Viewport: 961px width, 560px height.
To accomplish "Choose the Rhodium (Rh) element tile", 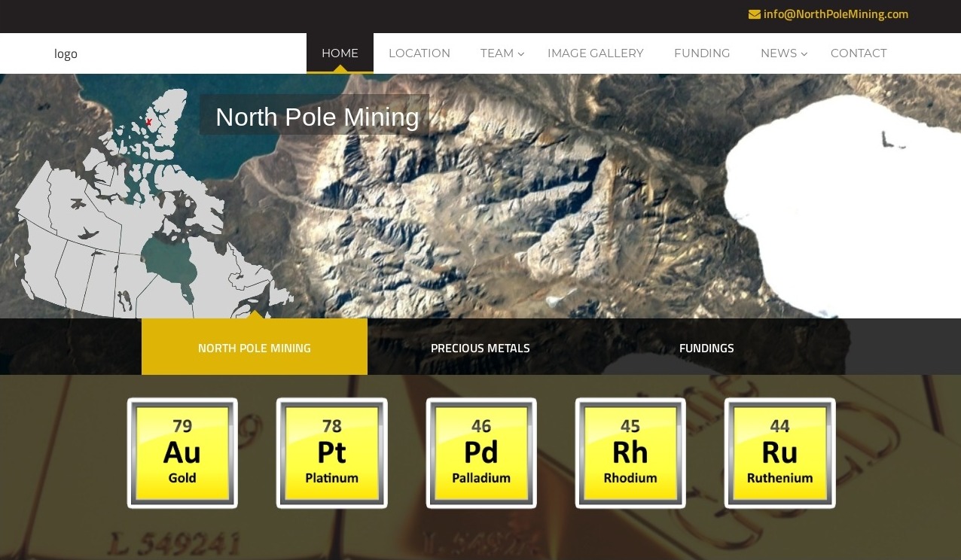I will (630, 453).
